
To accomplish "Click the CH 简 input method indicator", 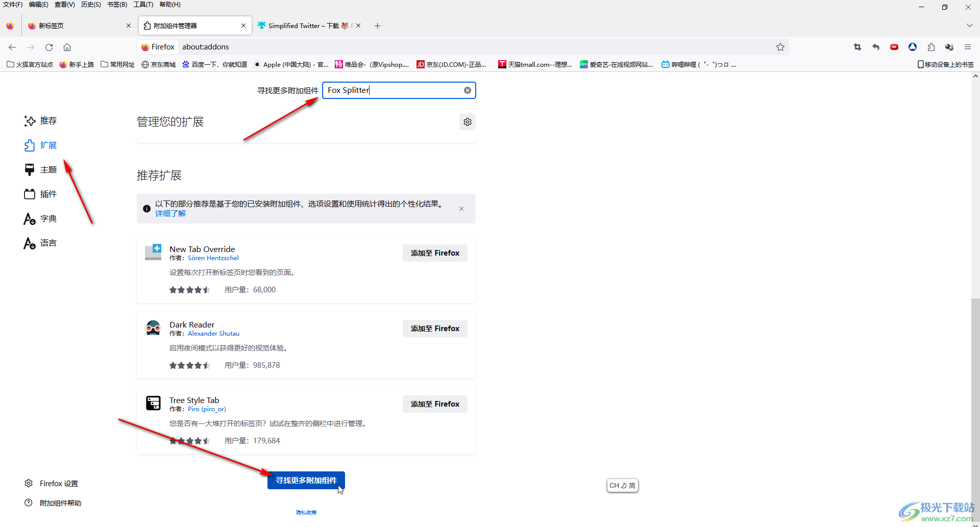I will pos(623,486).
